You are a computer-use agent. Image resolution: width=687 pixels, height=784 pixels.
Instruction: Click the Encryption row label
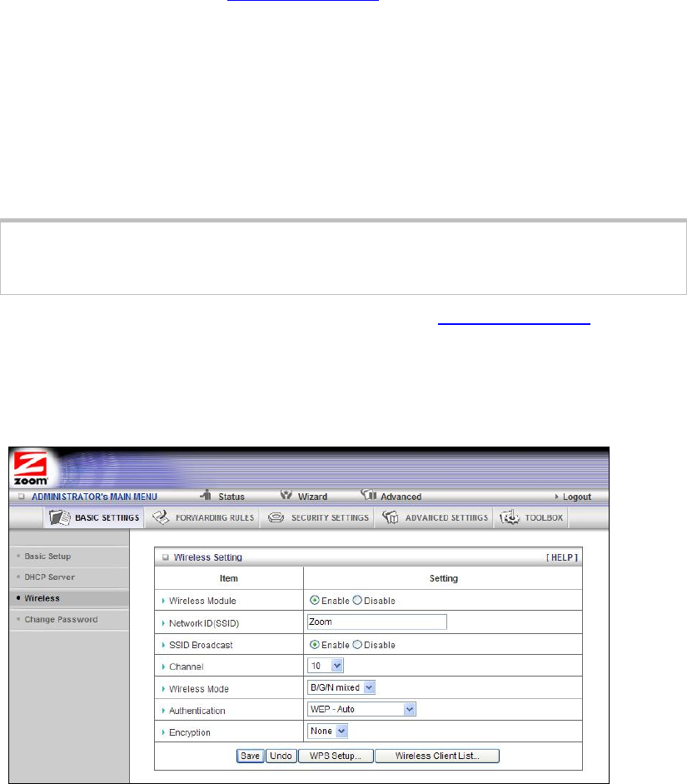(189, 732)
